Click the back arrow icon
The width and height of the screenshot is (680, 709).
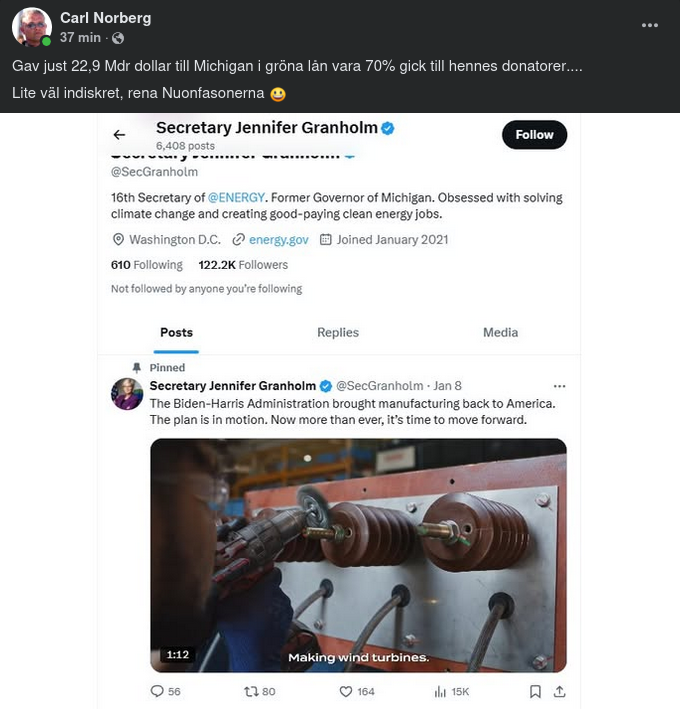pos(119,135)
